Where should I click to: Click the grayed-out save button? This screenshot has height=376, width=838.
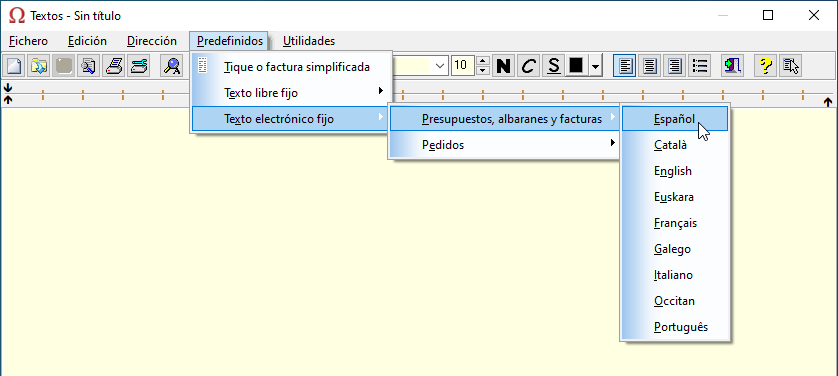tap(64, 66)
